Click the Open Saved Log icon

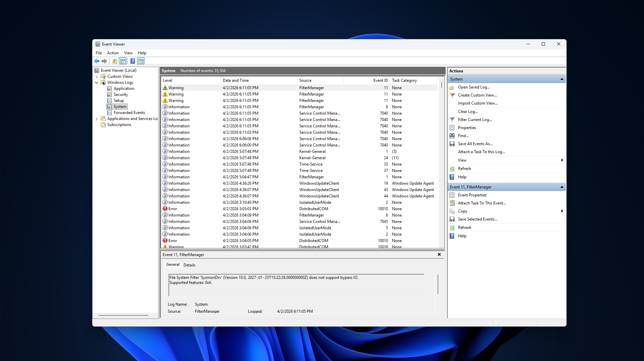(x=452, y=87)
